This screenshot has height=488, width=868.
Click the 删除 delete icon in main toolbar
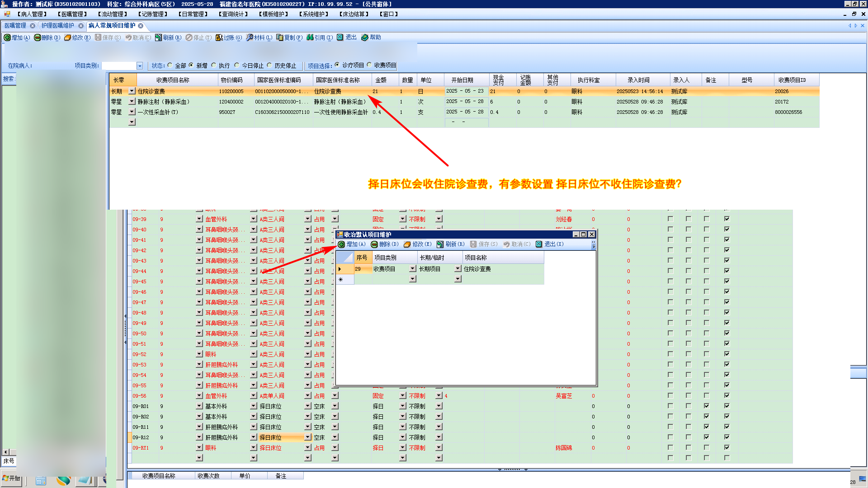coord(38,38)
